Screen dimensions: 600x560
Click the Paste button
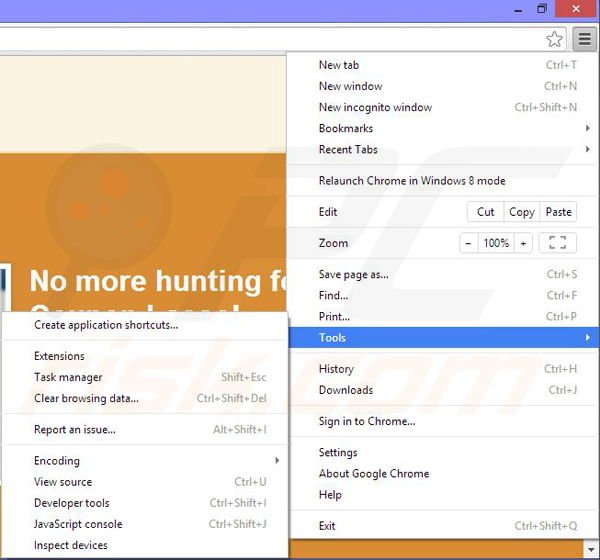pos(558,212)
